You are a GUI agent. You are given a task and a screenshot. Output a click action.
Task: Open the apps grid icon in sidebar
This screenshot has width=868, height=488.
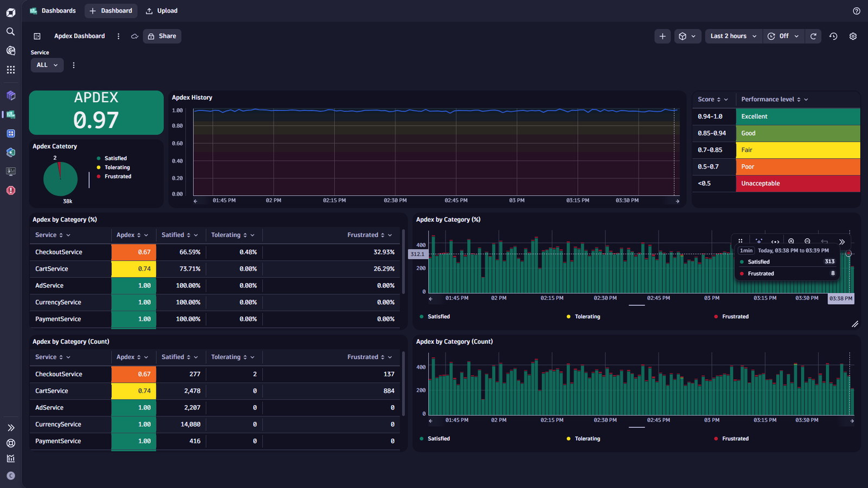click(x=10, y=70)
